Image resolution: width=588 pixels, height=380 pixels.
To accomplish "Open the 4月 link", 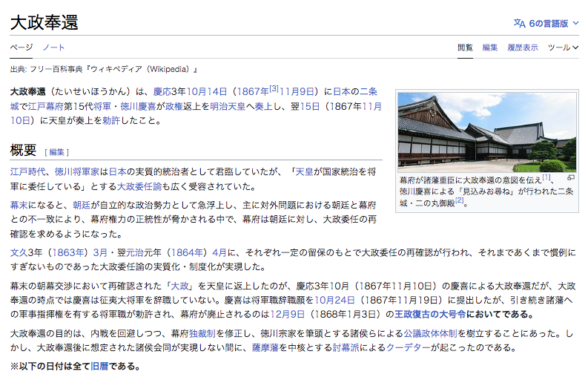I will point(219,252).
